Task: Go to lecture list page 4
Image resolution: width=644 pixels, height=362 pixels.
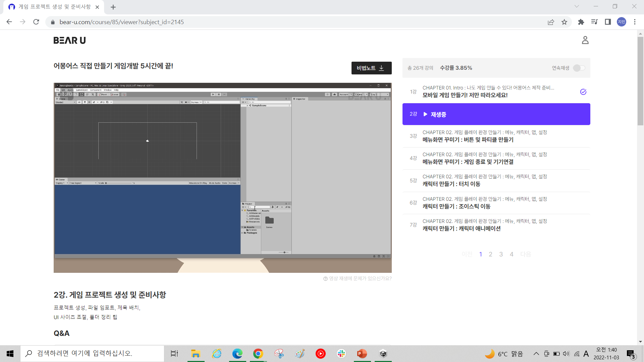Action: pos(512,254)
